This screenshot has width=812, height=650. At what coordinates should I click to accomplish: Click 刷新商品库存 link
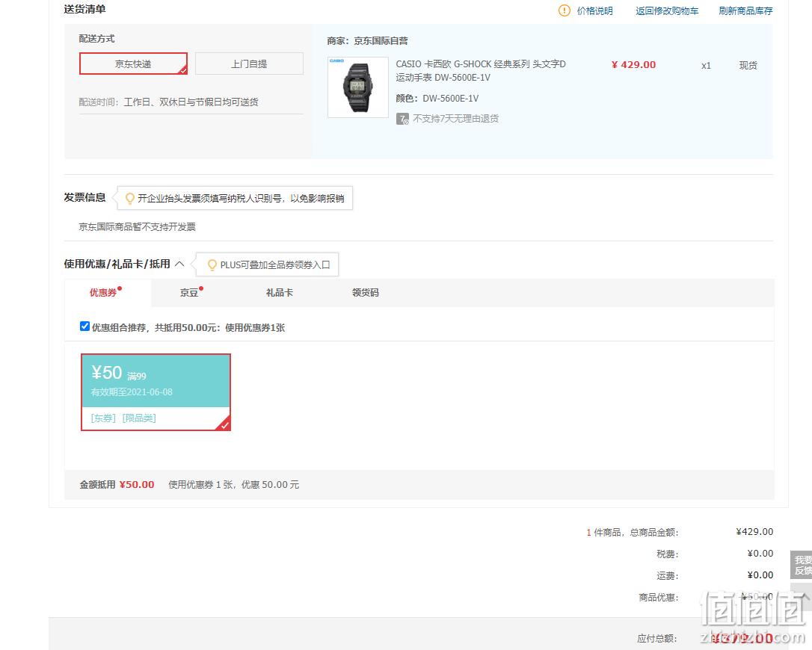(x=745, y=11)
